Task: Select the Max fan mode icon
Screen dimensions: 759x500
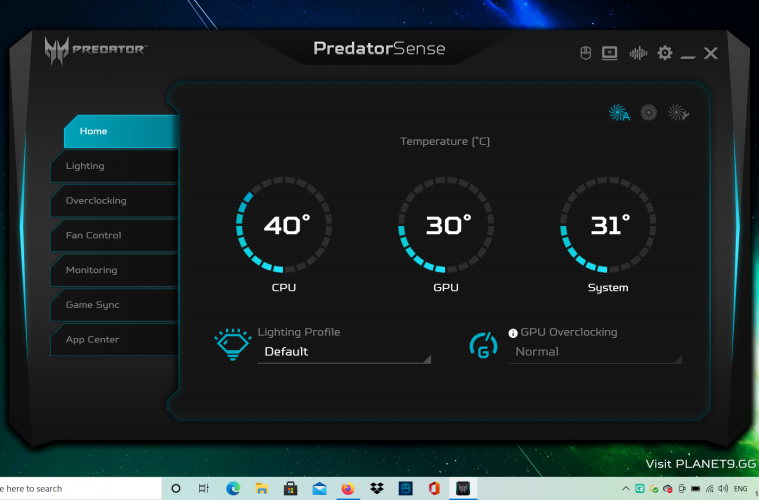Action: tap(649, 112)
